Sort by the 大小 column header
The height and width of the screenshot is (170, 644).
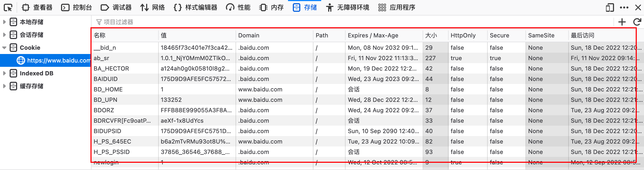(436, 35)
